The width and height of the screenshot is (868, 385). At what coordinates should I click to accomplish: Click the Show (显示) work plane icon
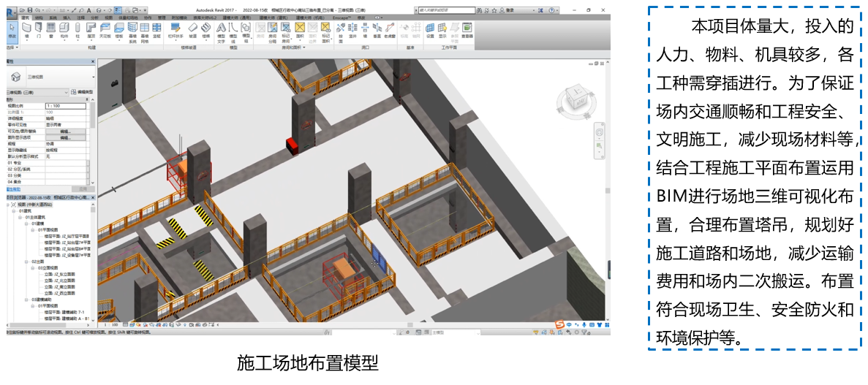click(x=442, y=31)
